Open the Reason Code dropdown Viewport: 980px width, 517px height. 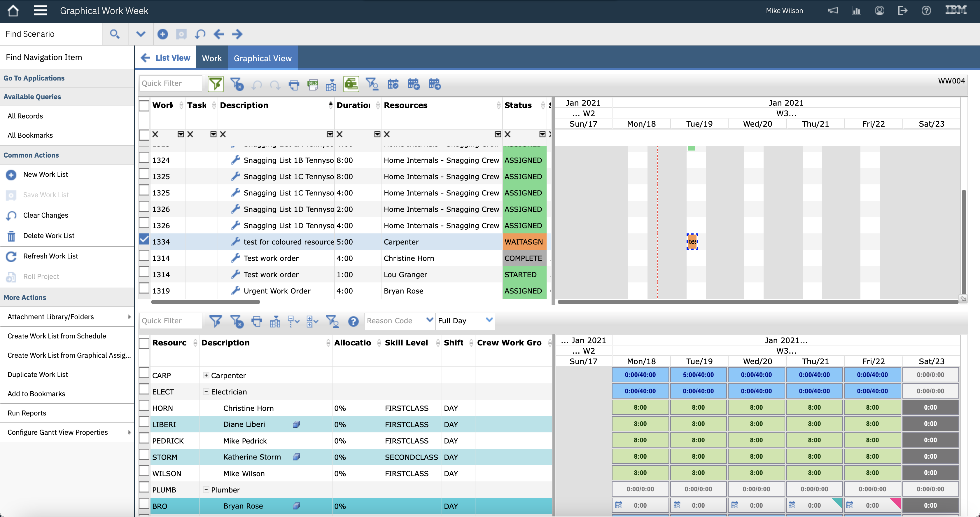pos(430,320)
